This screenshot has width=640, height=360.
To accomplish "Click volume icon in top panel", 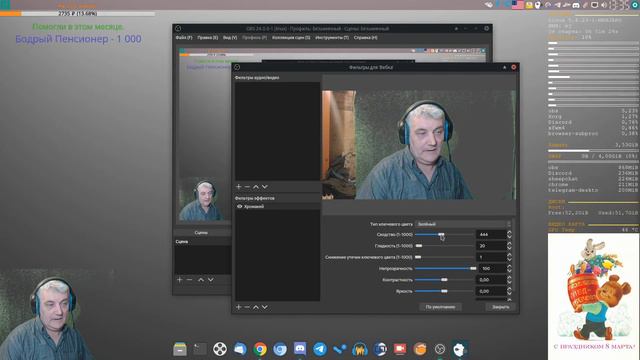I will coord(604,5).
